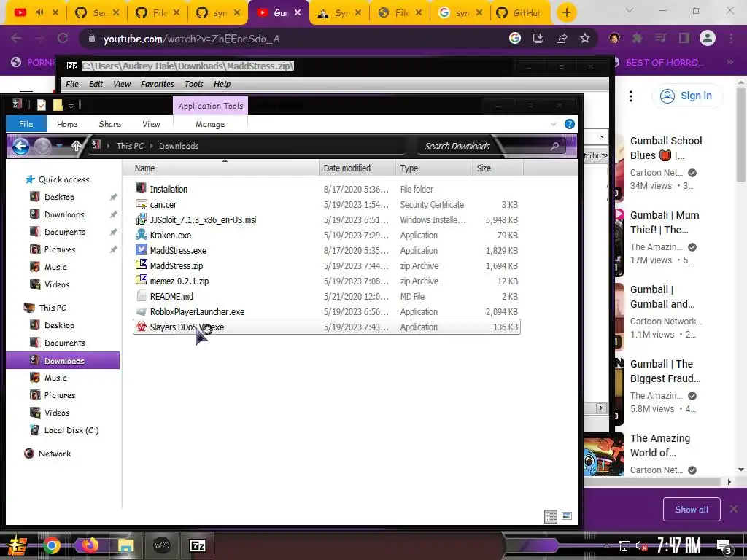Open Chrome tab search chevron
This screenshot has height=560, width=747.
coord(630,11)
